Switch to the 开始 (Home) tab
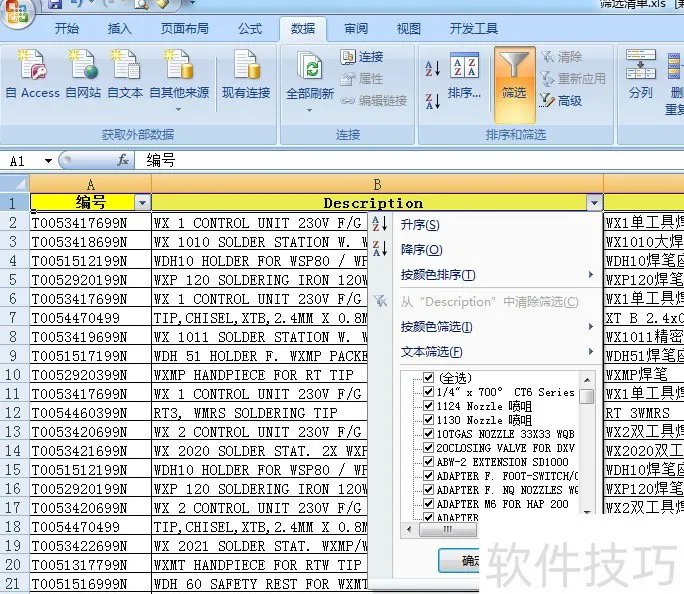Screen dimensions: 684x594 pos(67,29)
